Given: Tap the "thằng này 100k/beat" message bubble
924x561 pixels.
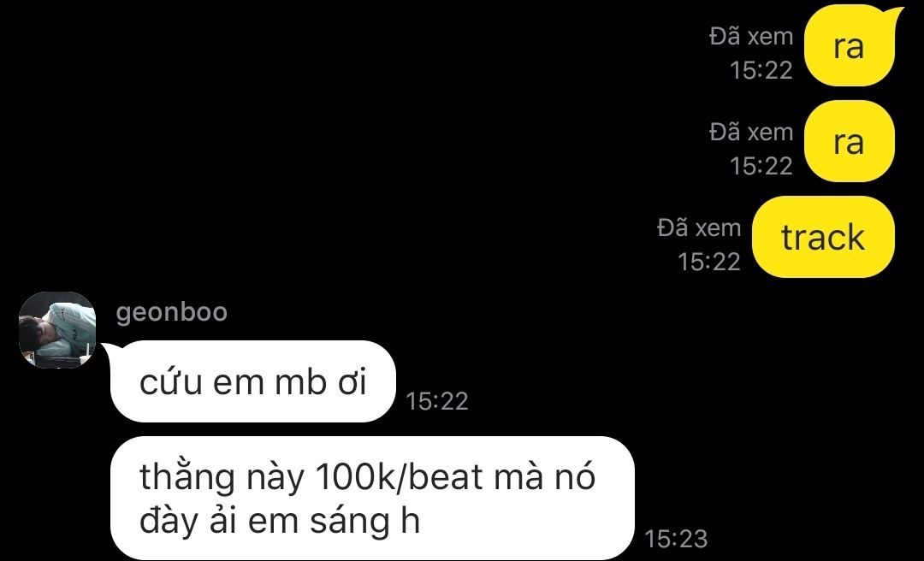Looking at the screenshot, I should pyautogui.click(x=372, y=498).
